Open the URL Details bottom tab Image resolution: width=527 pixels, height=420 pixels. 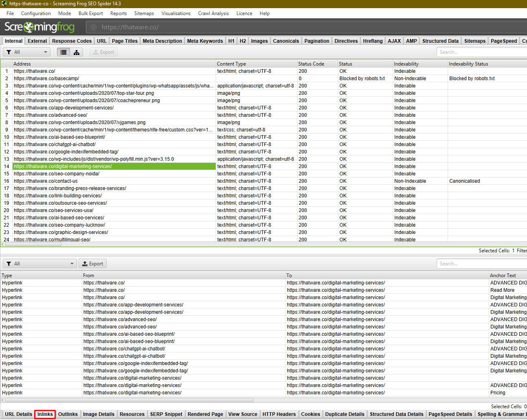(x=18, y=414)
